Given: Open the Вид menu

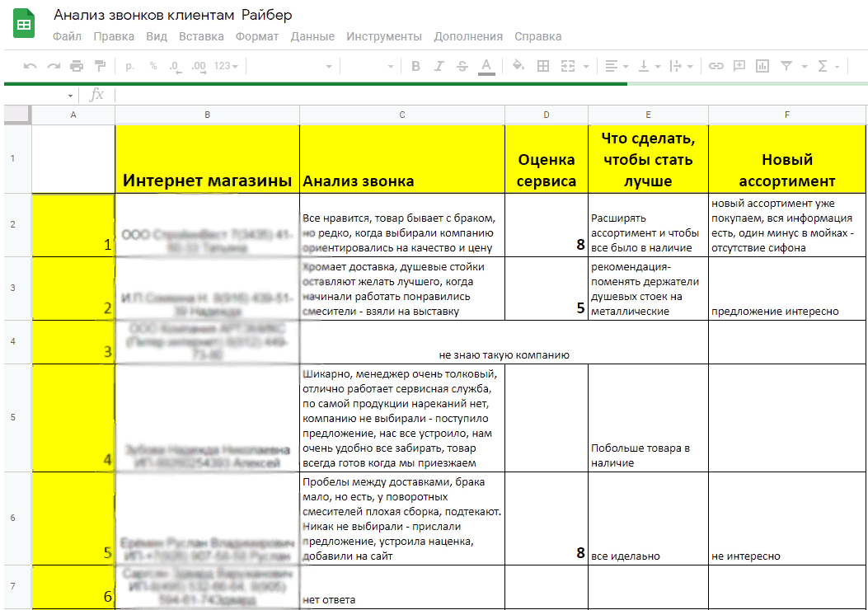Looking at the screenshot, I should tap(157, 36).
